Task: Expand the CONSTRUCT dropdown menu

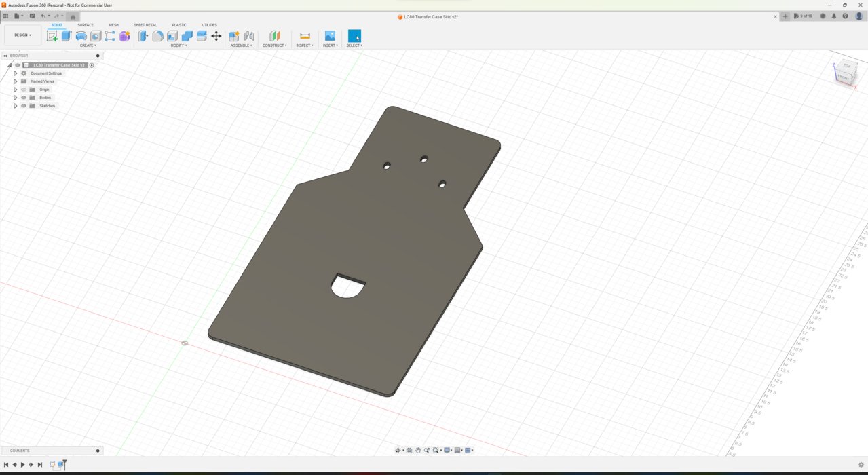Action: pos(275,45)
